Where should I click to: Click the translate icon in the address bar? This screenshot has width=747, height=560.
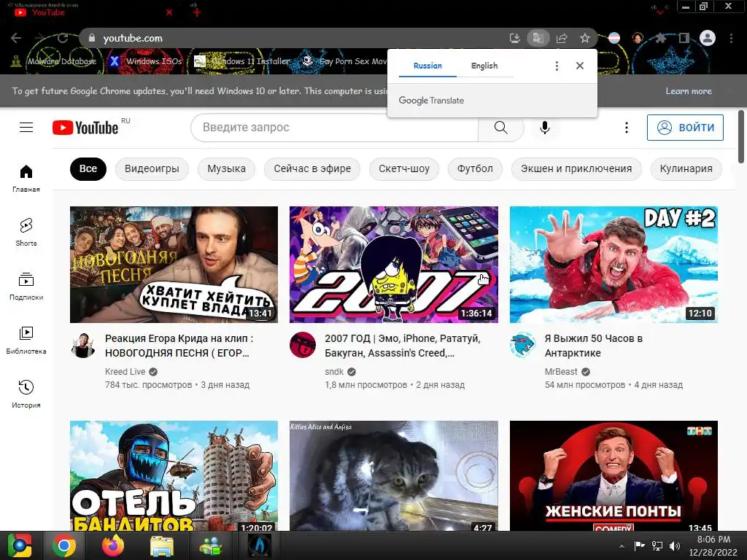pyautogui.click(x=538, y=38)
